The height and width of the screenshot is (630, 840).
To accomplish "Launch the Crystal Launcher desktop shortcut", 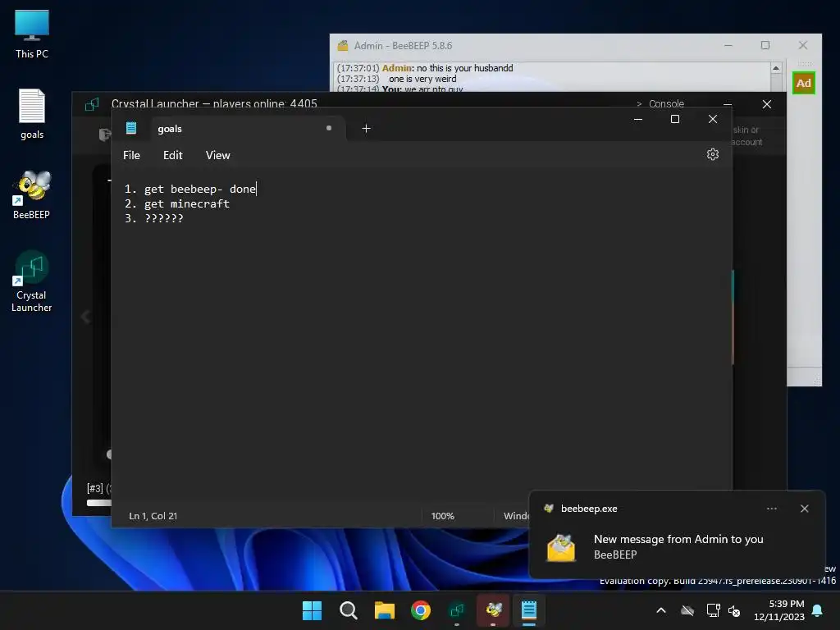I will (x=32, y=282).
